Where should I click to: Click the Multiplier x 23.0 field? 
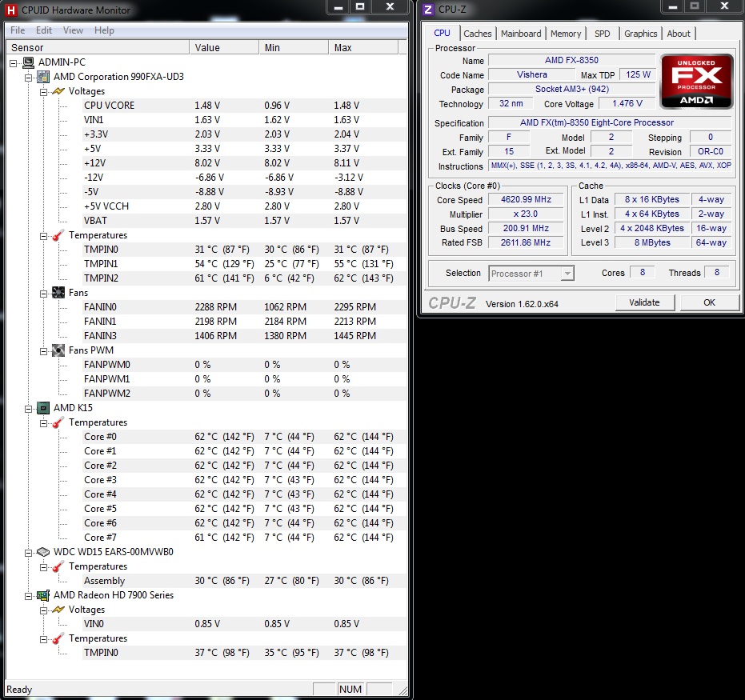(526, 214)
